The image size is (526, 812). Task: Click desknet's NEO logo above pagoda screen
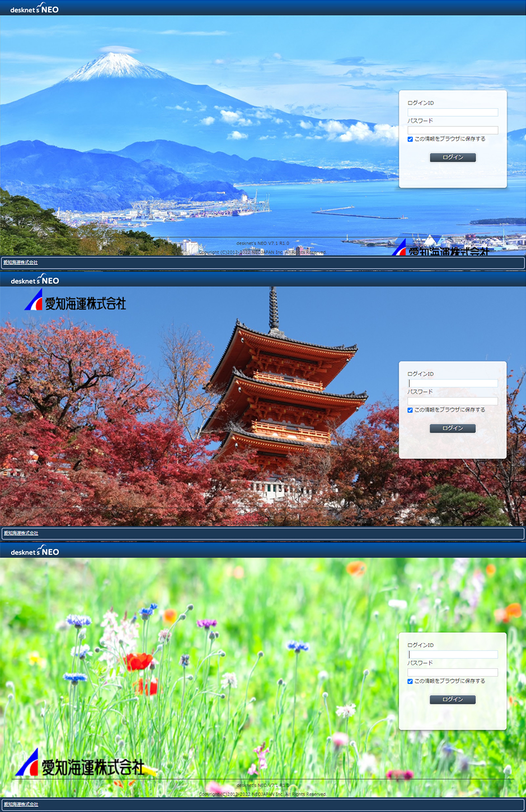tap(35, 280)
